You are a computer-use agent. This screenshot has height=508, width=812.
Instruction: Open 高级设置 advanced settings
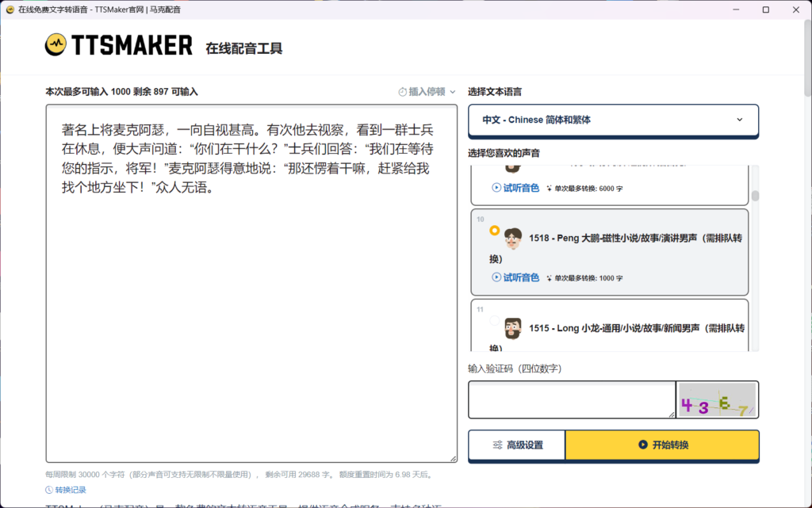click(517, 445)
